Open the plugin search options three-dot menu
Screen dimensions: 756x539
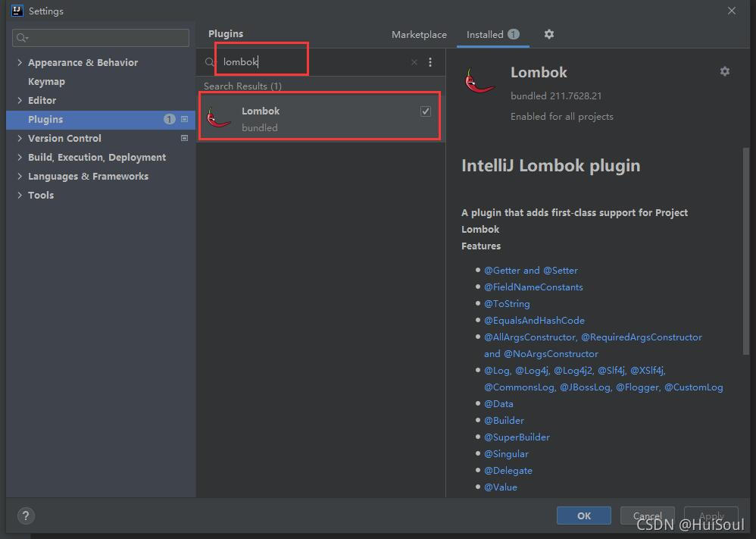[430, 62]
